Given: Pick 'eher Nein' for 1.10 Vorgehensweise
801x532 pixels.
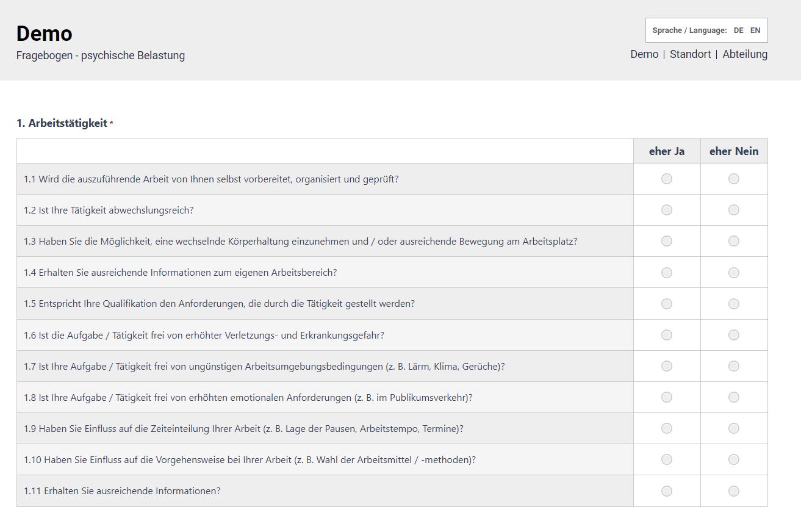Looking at the screenshot, I should 734,459.
